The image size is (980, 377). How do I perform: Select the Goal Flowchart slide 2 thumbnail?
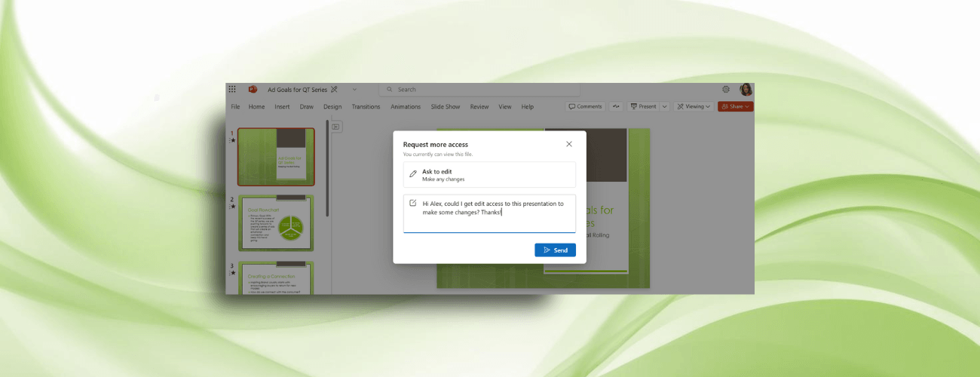click(x=276, y=223)
